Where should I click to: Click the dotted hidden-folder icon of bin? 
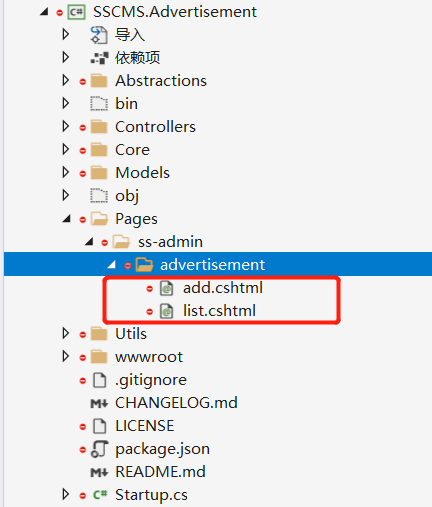99,104
